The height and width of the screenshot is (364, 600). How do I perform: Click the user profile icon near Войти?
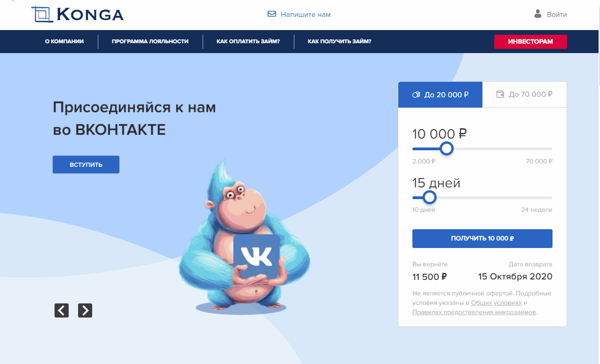538,14
